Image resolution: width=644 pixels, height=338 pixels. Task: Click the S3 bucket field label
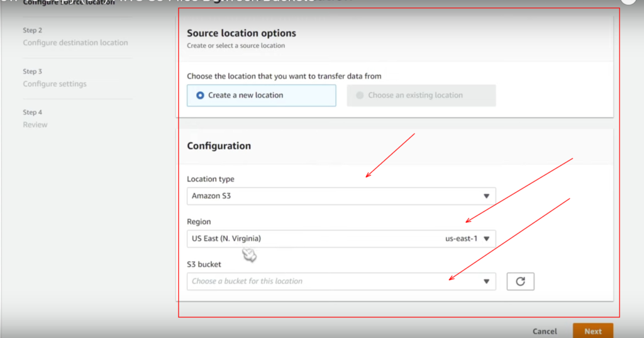click(204, 264)
